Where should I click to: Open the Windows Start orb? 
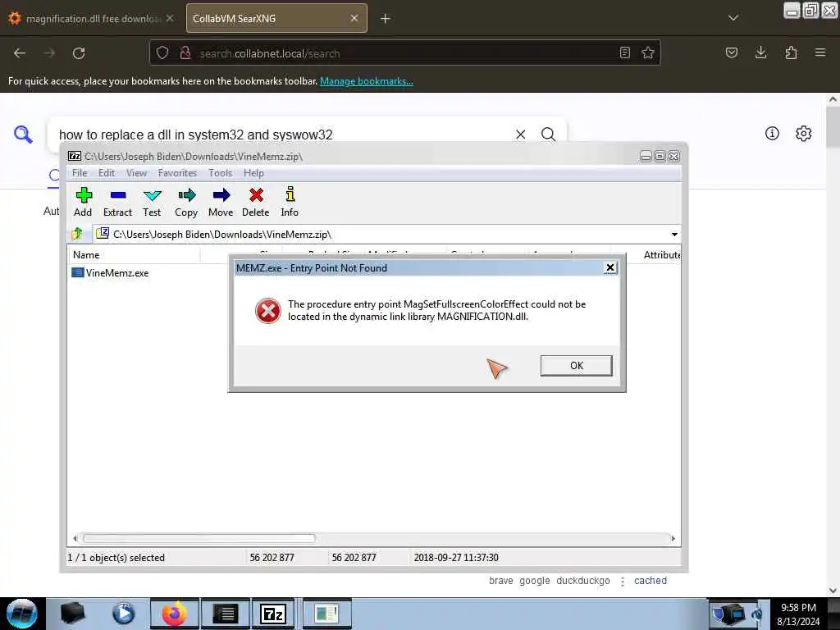tap(22, 614)
